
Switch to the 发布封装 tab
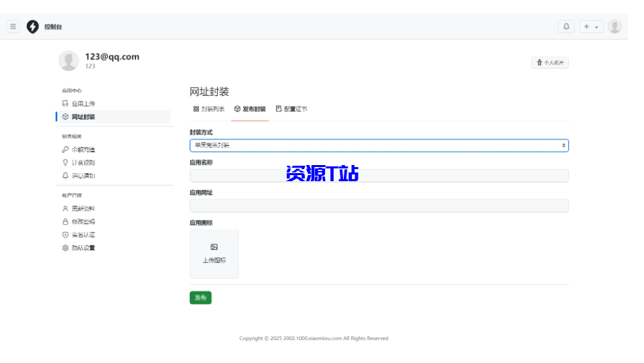pyautogui.click(x=250, y=109)
